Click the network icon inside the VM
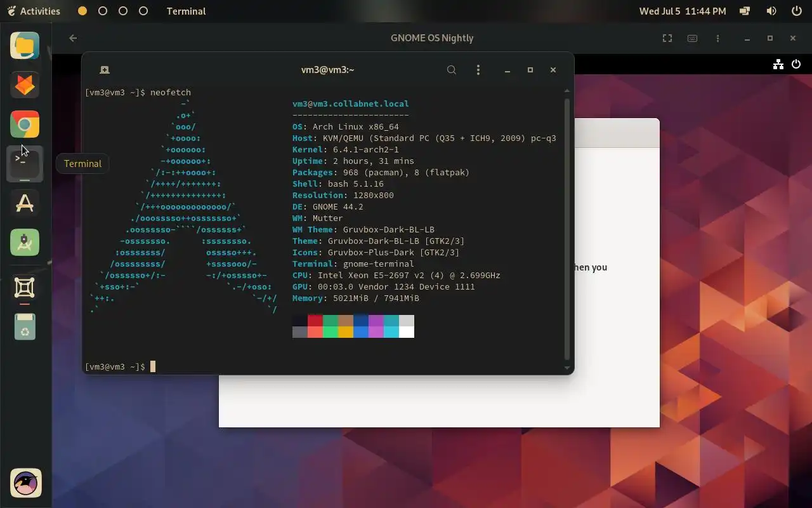Image resolution: width=812 pixels, height=508 pixels. pos(778,64)
